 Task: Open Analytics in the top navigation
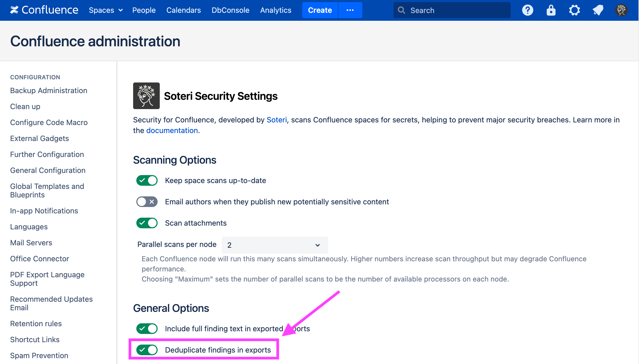276,10
